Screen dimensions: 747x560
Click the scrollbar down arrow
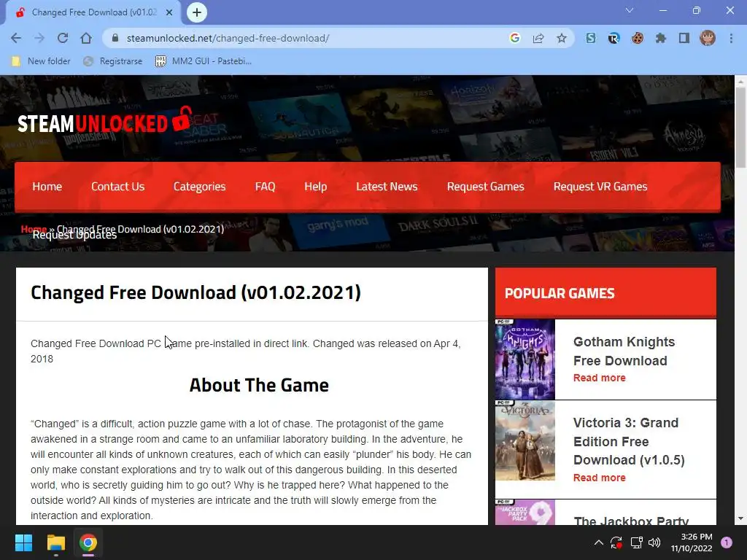[740, 518]
